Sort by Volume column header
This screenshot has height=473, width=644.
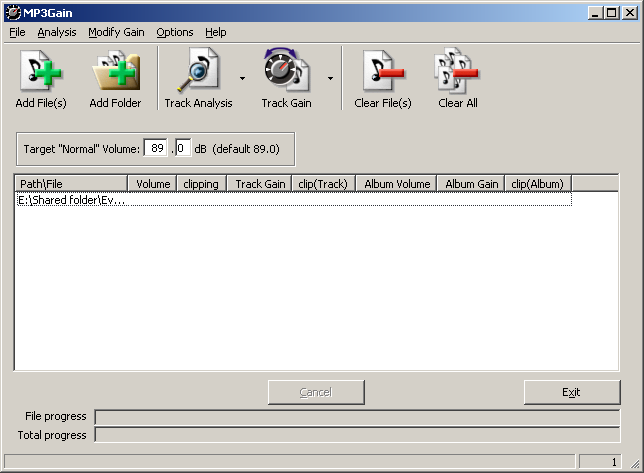pos(152,184)
